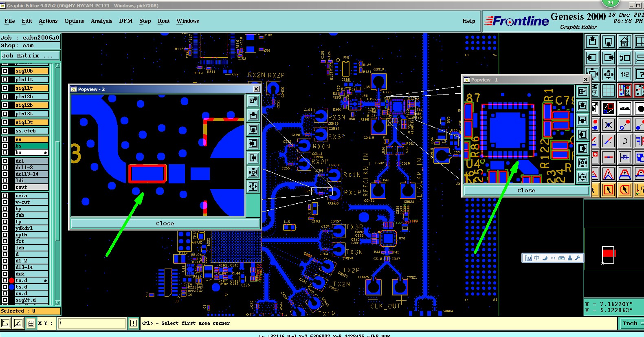
Task: Select the rectangle area select arrow tool
Action: pos(609,189)
